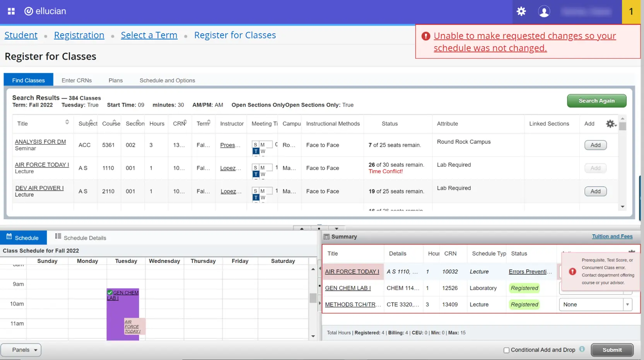Click the Search Again button
Viewport: 644px width, 360px height.
[596, 101]
